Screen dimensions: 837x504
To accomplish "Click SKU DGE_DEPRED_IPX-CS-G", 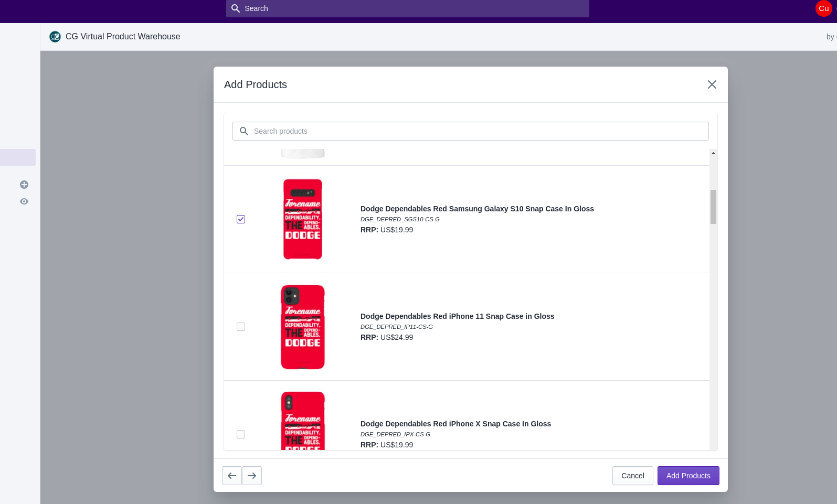I will (395, 434).
